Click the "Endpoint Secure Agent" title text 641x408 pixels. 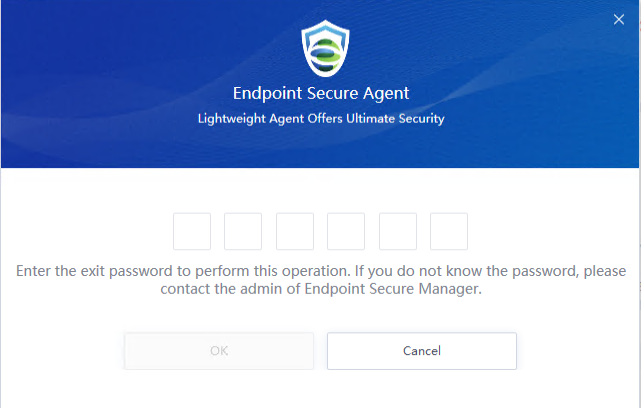[321, 94]
